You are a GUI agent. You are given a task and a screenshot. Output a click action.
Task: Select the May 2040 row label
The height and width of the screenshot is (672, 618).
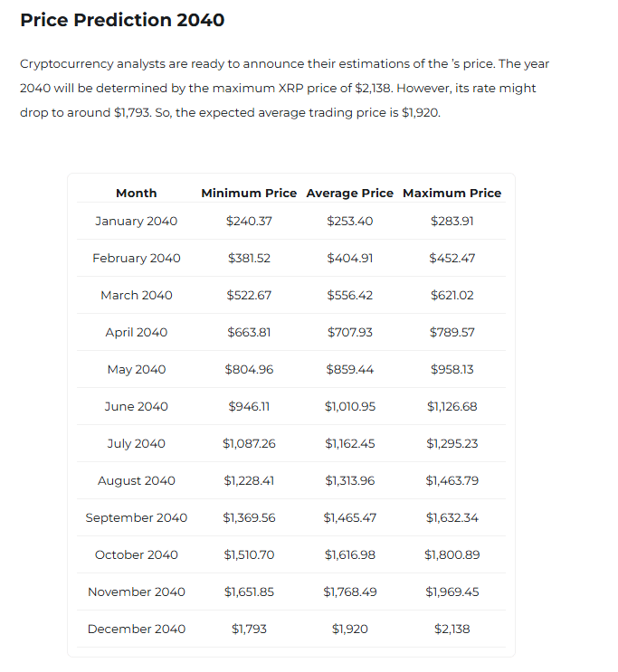[136, 369]
